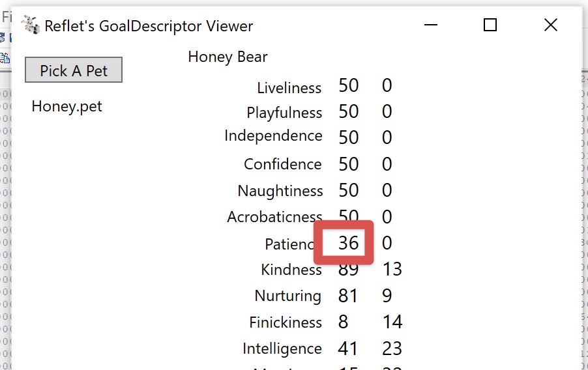Click the Honey Bear pet name
The height and width of the screenshot is (370, 588).
tap(228, 57)
